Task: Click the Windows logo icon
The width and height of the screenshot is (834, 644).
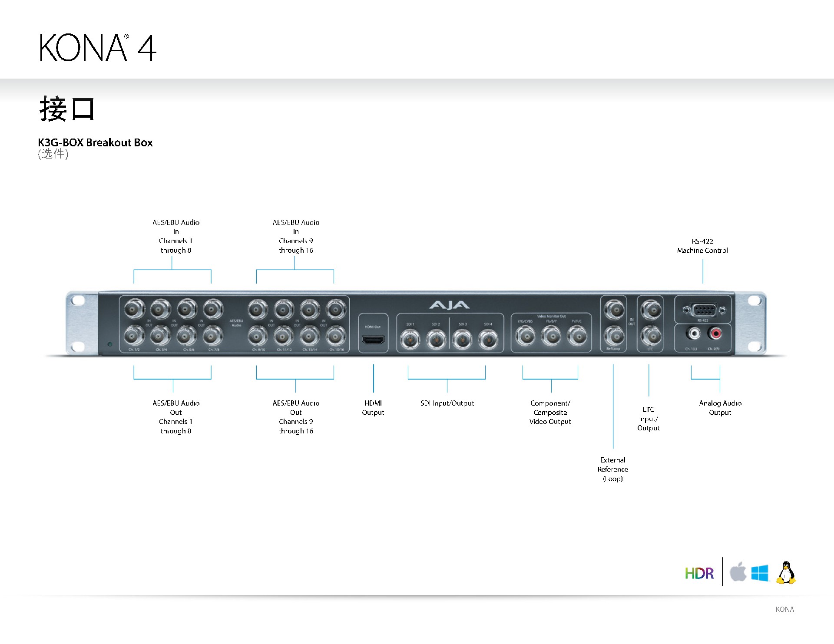Action: [760, 573]
